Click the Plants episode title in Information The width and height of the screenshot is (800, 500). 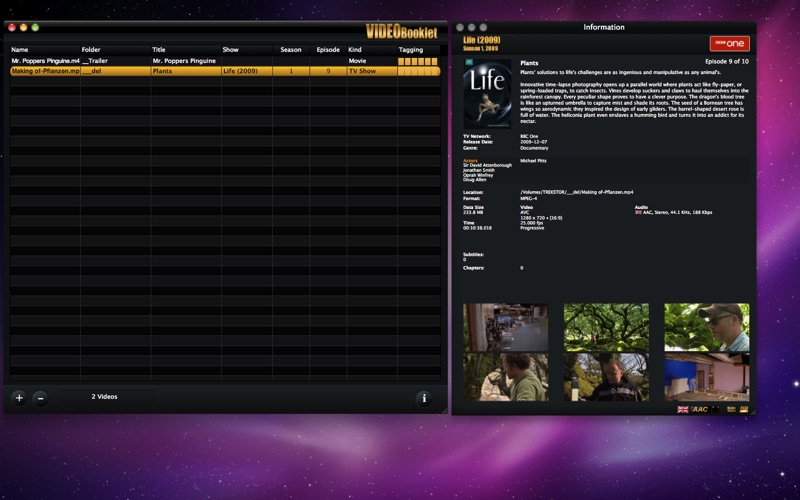(529, 63)
